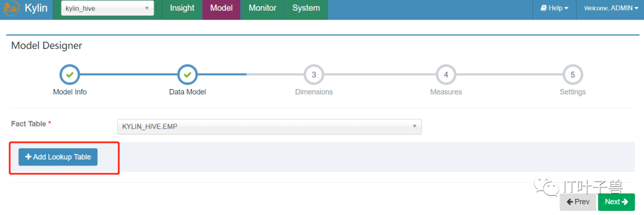
Task: Open the System tab
Action: point(306,8)
